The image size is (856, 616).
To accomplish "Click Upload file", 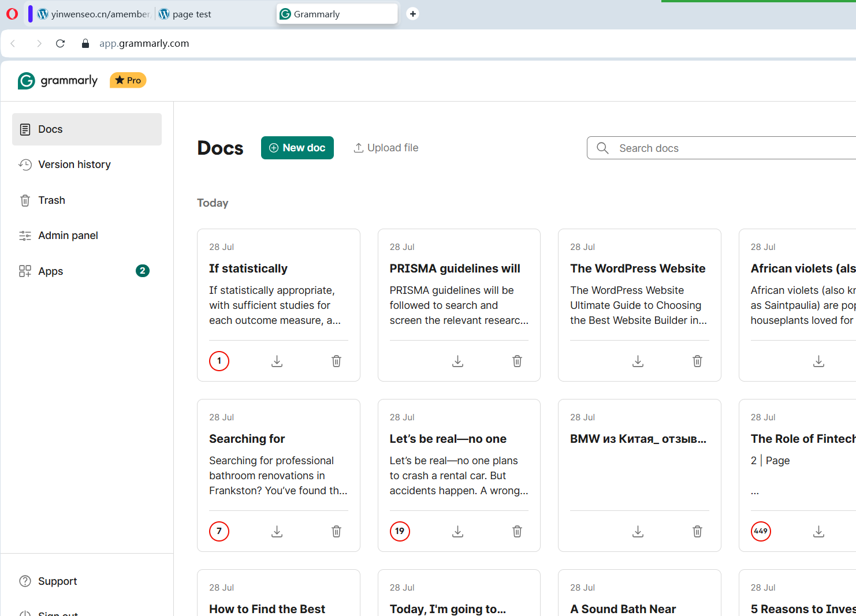I will (386, 148).
